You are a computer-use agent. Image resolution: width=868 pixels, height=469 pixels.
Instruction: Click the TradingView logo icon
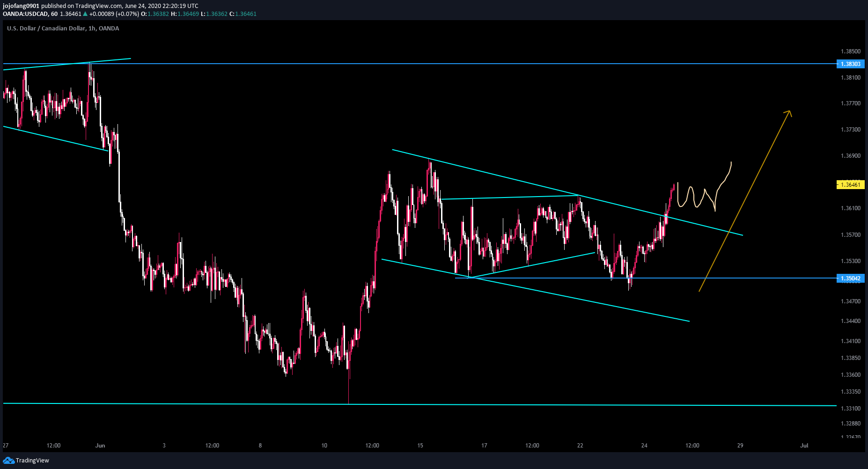8,461
